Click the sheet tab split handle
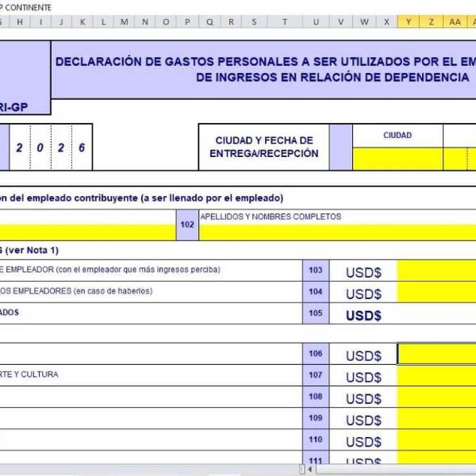Viewport: 476px width, 476px height. pyautogui.click(x=301, y=470)
